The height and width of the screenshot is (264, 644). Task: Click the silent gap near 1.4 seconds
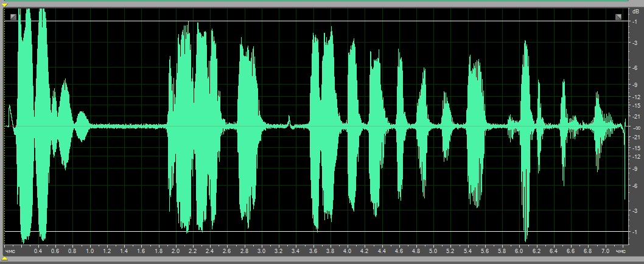pyautogui.click(x=124, y=127)
